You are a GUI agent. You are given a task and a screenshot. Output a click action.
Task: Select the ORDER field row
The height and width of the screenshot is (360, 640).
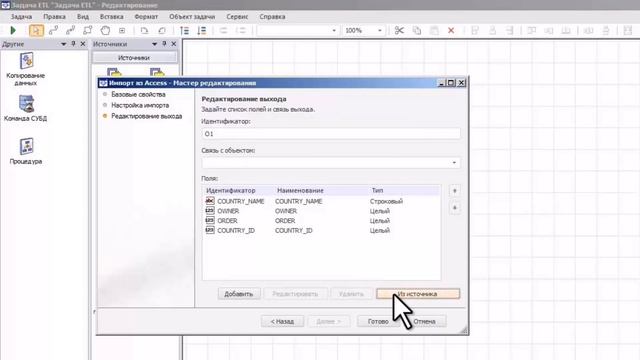[x=321, y=221]
